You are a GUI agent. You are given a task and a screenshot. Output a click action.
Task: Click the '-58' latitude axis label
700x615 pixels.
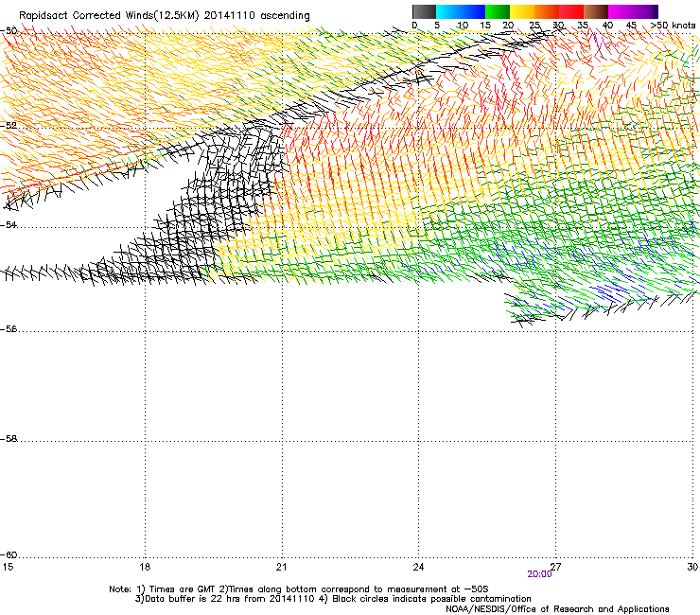[9, 439]
